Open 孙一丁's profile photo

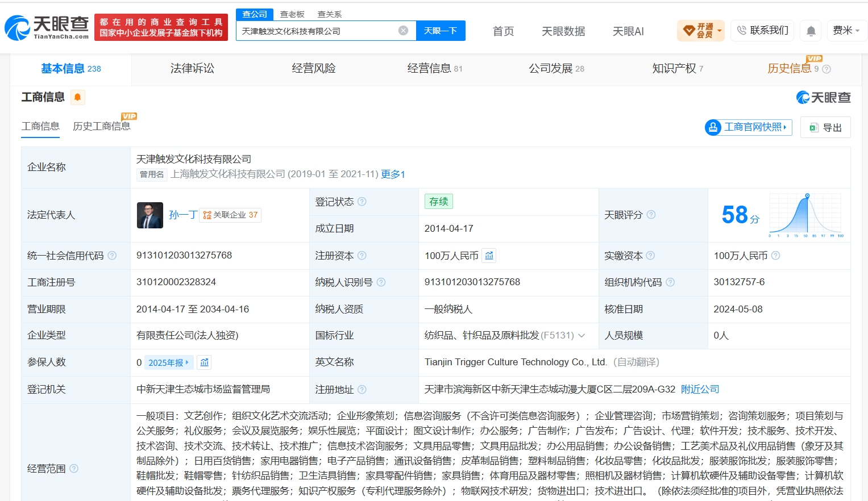[x=150, y=215]
